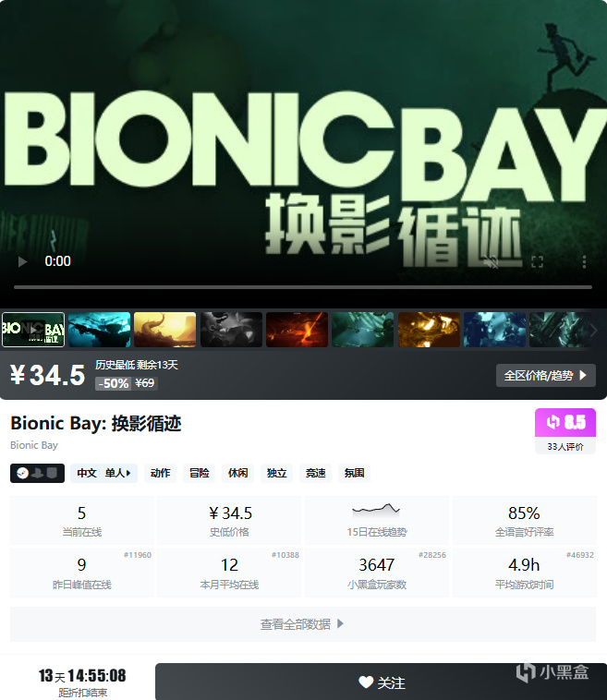
Task: Select the red lava screenshot thumbnail
Action: [297, 330]
